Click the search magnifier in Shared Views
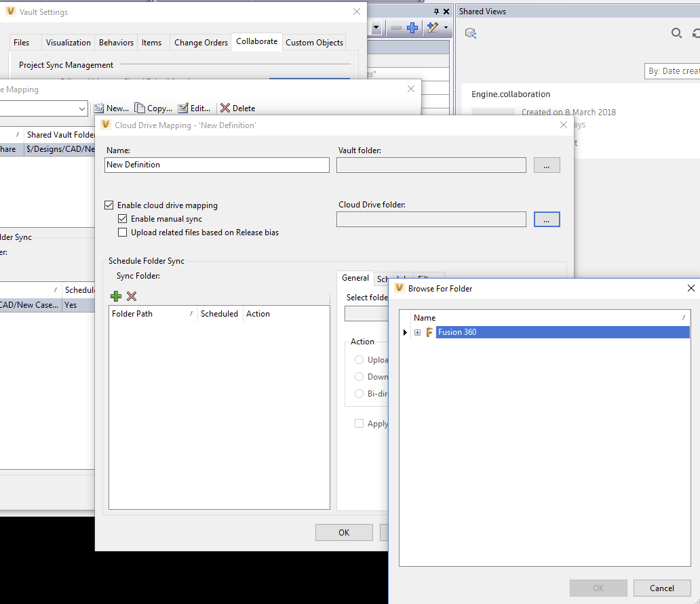This screenshot has width=700, height=604. tap(676, 33)
